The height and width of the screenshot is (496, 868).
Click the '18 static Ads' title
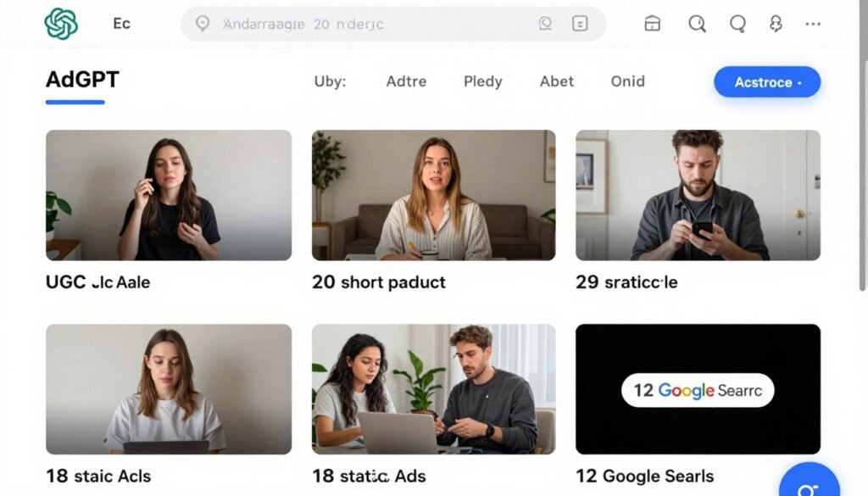369,476
